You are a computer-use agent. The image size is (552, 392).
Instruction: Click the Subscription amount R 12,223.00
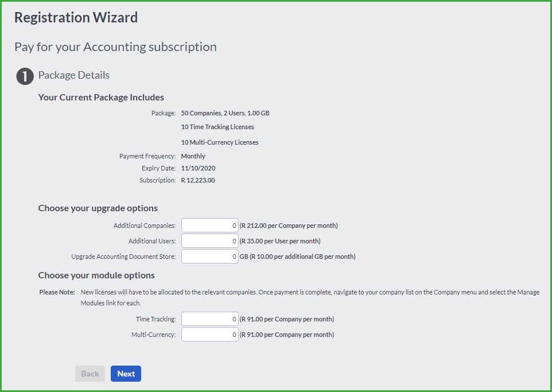point(198,180)
